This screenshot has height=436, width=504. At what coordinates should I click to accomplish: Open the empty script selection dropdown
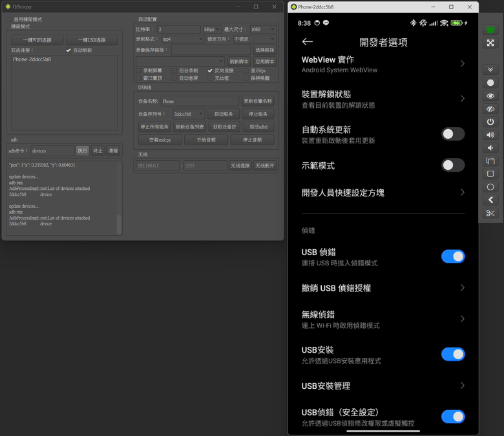coord(180,61)
